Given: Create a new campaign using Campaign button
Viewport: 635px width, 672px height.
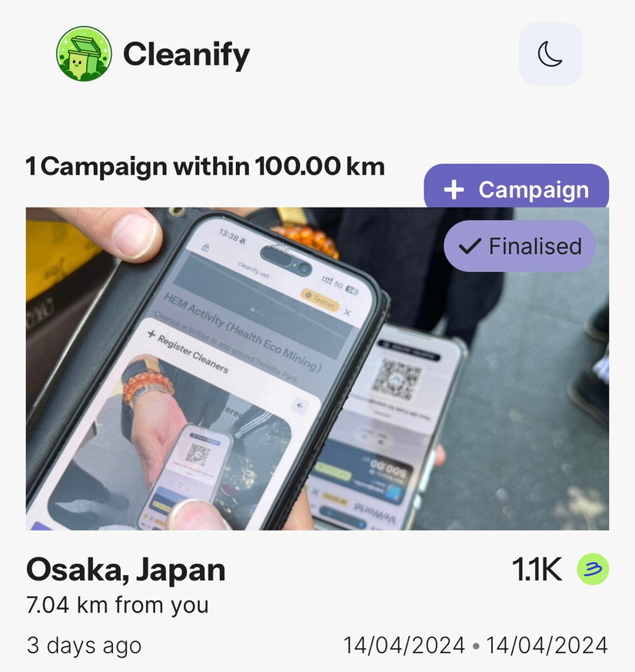Looking at the screenshot, I should 517,186.
